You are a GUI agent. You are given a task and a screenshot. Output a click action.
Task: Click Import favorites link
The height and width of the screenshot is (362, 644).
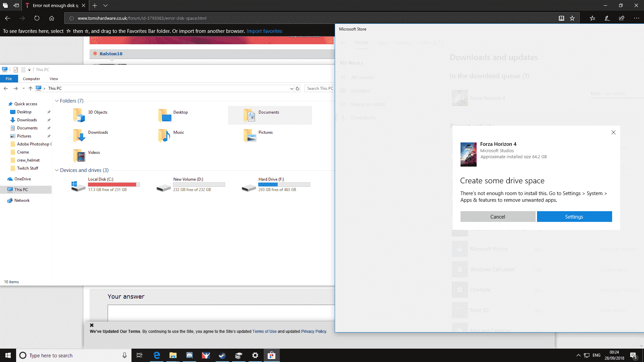[264, 31]
